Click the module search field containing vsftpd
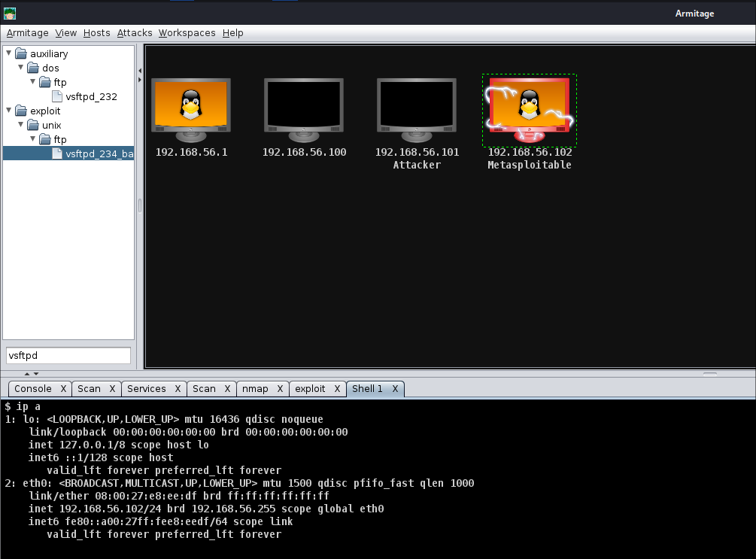This screenshot has height=559, width=756. (x=68, y=356)
